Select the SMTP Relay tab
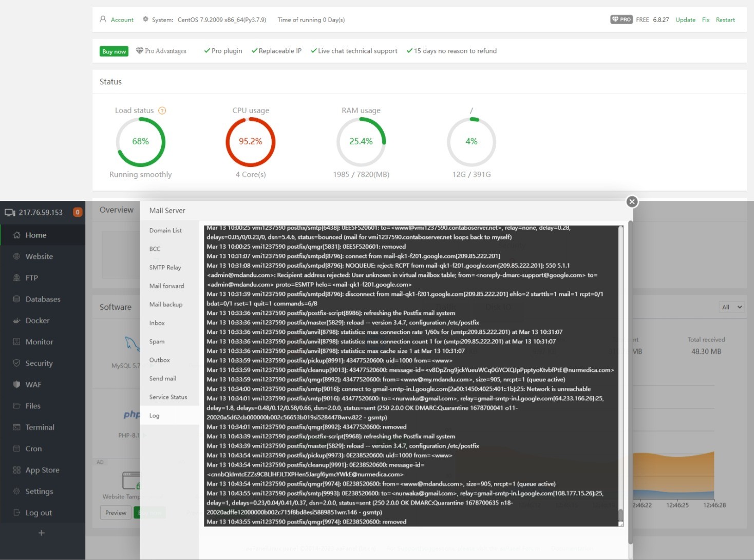754x560 pixels. click(165, 268)
